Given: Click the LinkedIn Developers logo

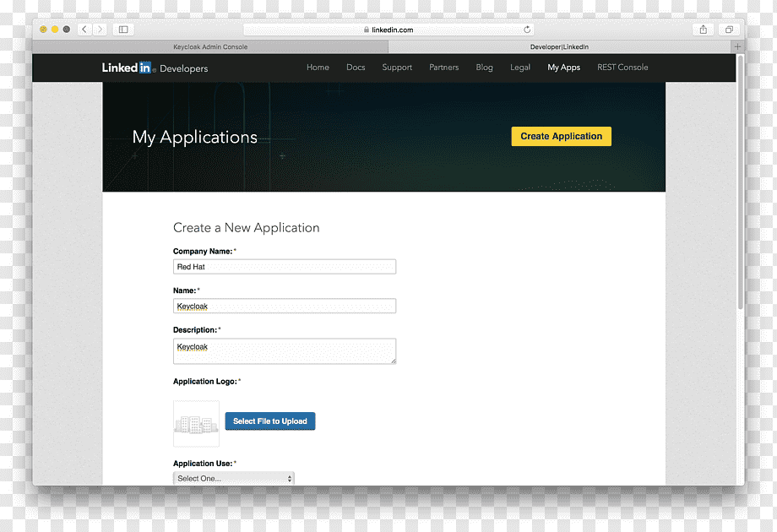Looking at the screenshot, I should click(155, 68).
